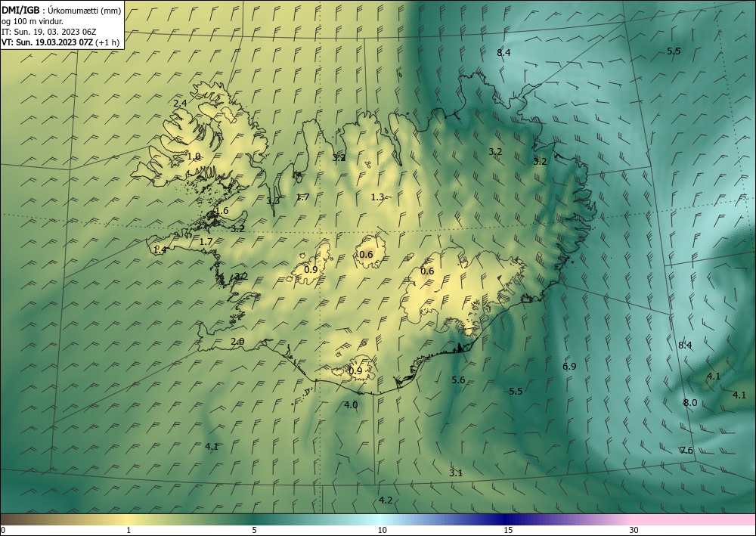Click the 'og 100 m vindur.' subtitle text
Image resolution: width=756 pixels, height=536 pixels.
[x=33, y=21]
